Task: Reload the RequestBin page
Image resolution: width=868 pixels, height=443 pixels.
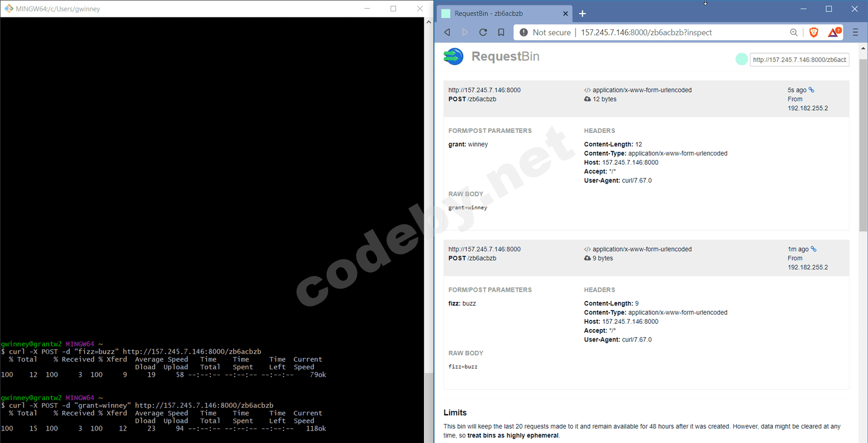Action: click(x=483, y=33)
